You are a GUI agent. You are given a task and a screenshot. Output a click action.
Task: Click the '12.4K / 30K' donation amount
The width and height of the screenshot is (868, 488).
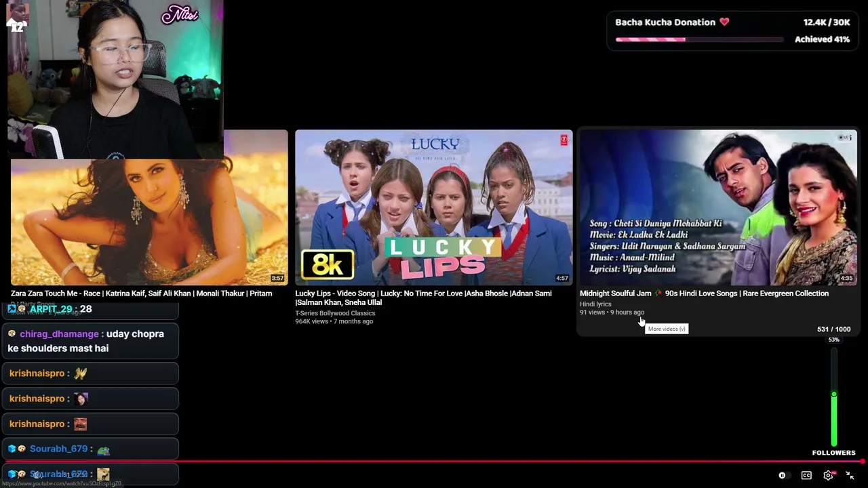827,22
